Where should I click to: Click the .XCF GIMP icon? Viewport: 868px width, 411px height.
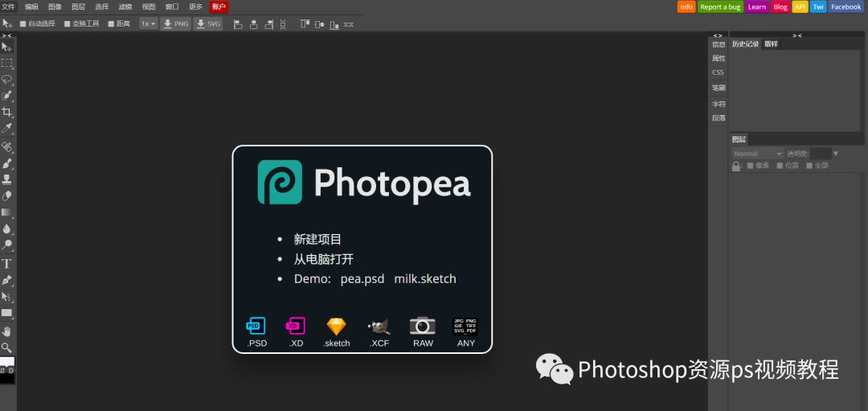[x=379, y=327]
